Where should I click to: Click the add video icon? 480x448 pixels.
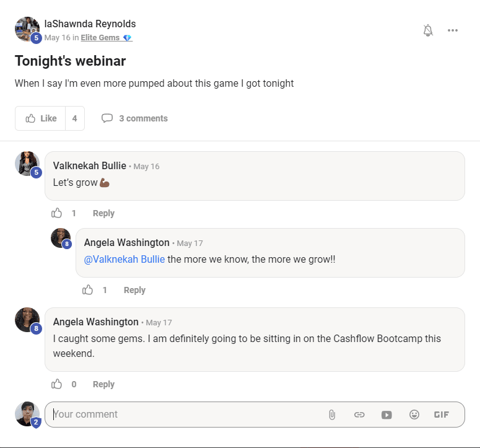[386, 415]
